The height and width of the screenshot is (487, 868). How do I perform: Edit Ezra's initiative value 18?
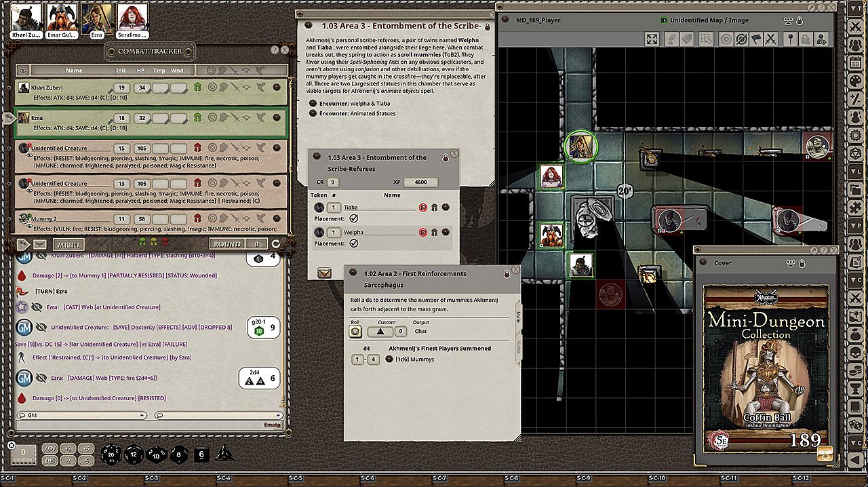(121, 118)
